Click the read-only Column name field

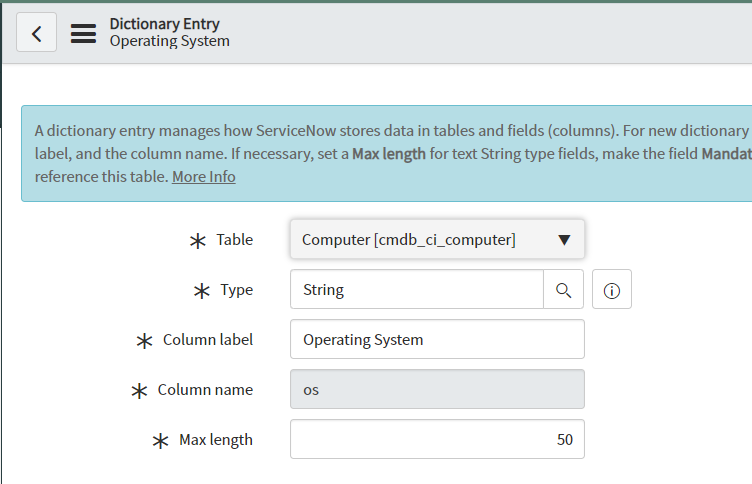point(437,390)
